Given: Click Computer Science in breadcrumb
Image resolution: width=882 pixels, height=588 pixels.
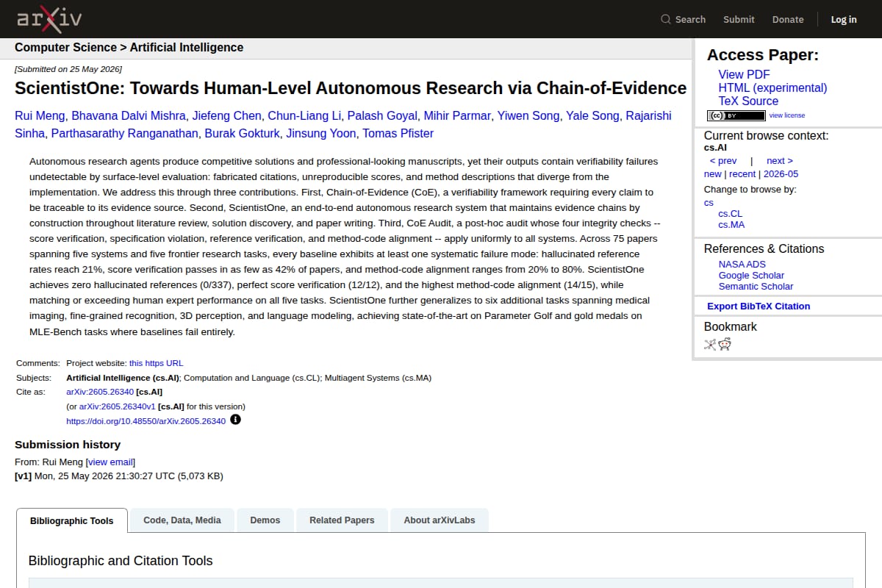Looking at the screenshot, I should coord(65,48).
